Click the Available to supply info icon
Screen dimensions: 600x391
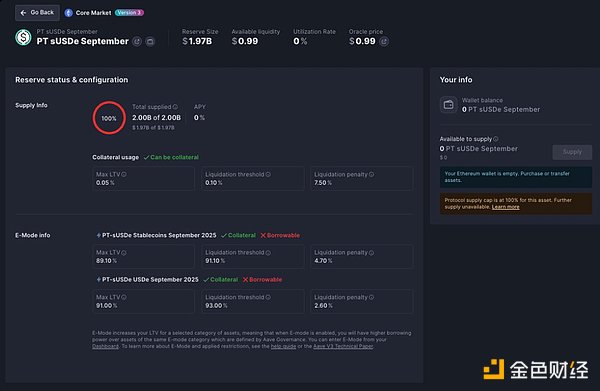tap(496, 139)
